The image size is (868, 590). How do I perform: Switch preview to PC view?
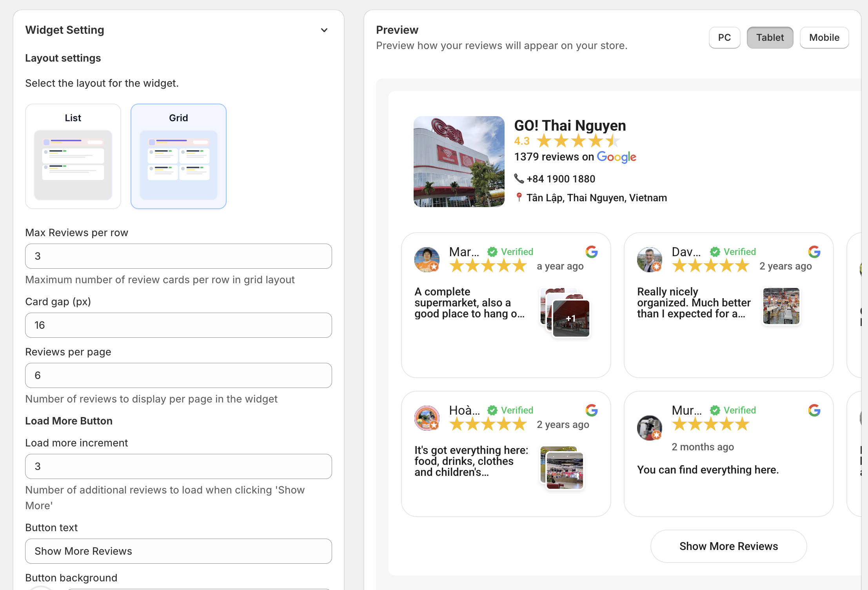724,38
